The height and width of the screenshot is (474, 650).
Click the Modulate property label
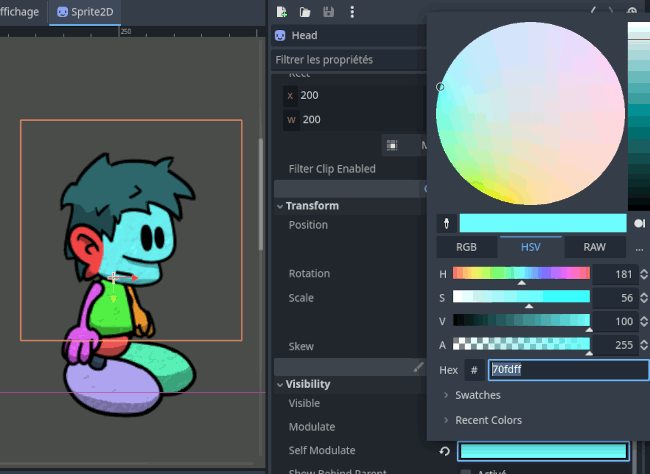[x=312, y=427]
